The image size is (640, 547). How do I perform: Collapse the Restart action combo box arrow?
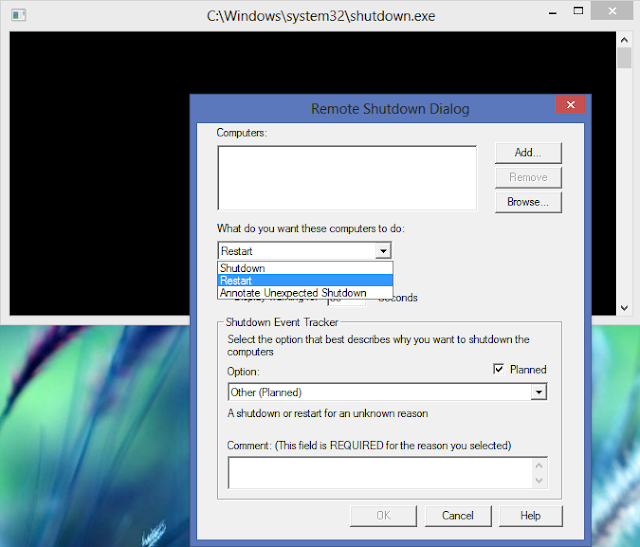(x=383, y=251)
